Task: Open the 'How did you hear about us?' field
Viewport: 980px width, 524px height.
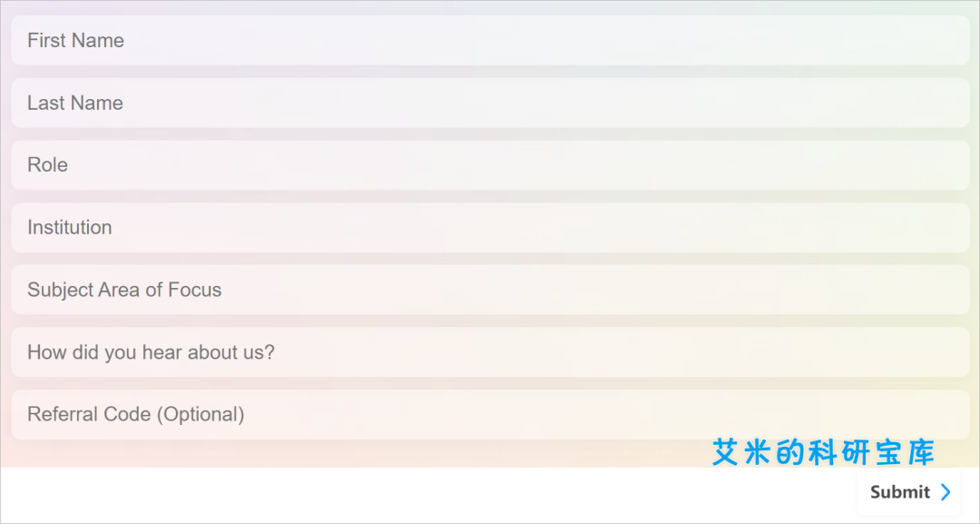Action: click(x=490, y=352)
